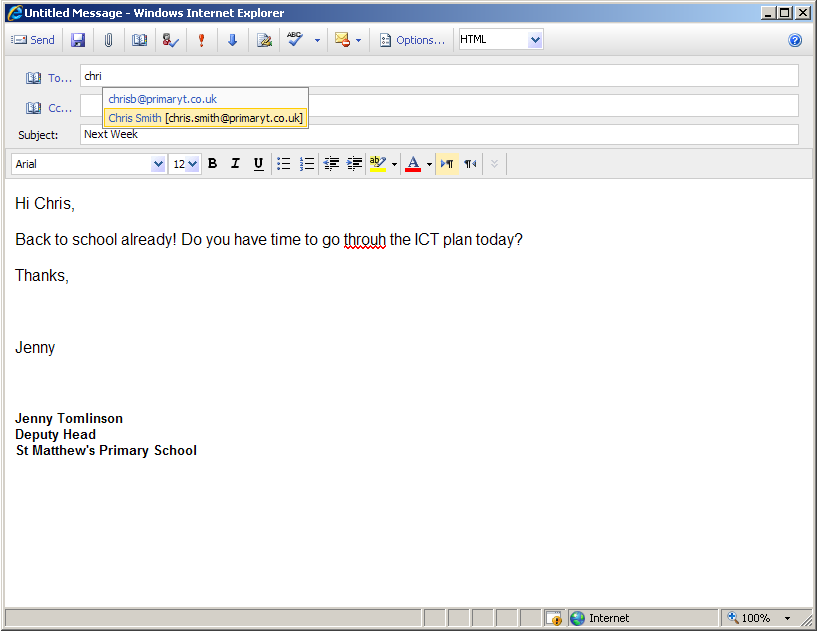The image size is (818, 631).
Task: Click the Jenny Tomlinson signature line
Action: 69,419
